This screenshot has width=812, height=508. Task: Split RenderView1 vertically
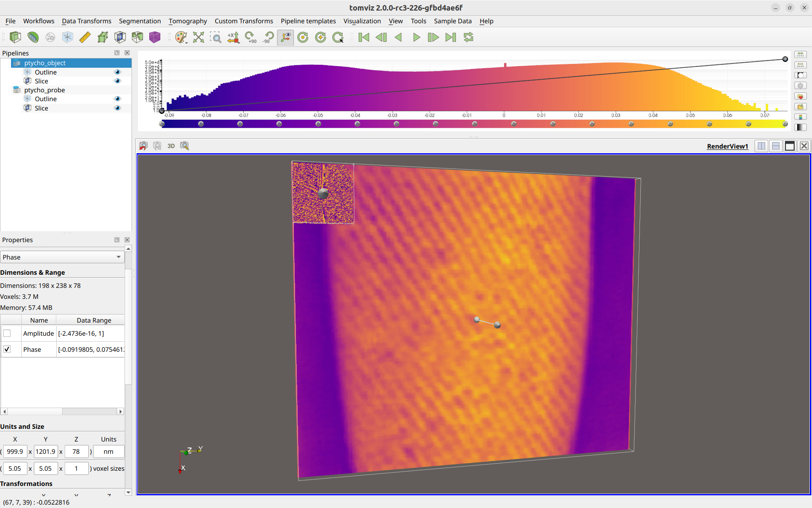776,146
